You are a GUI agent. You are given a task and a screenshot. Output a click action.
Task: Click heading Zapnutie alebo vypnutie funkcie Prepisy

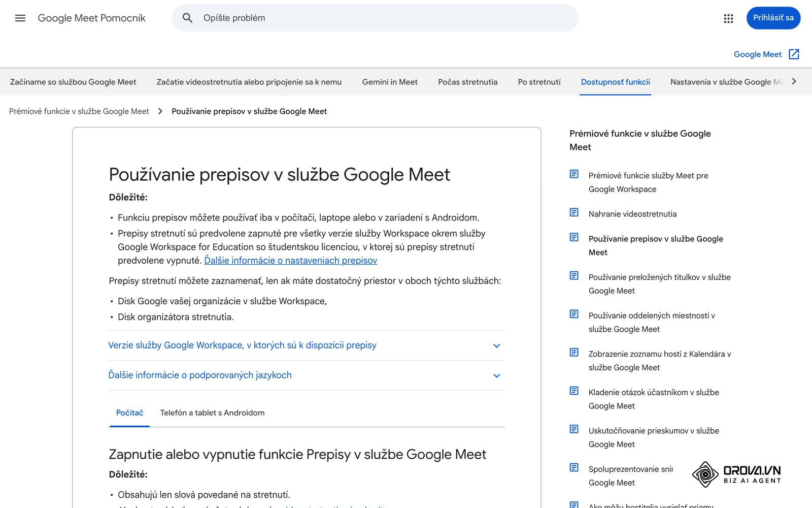pos(297,455)
